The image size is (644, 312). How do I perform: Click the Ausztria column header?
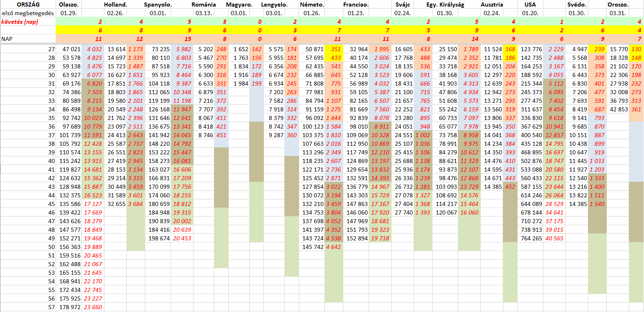492,5
